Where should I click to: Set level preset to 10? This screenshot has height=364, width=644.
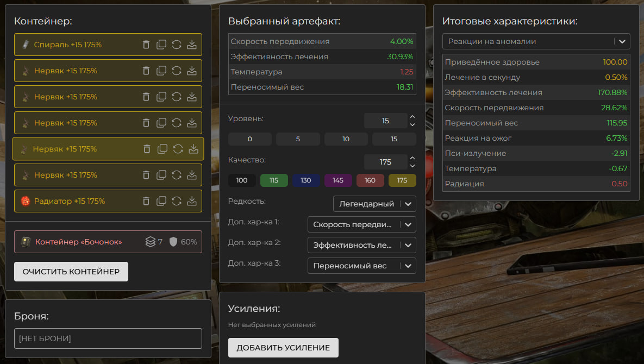pos(346,139)
